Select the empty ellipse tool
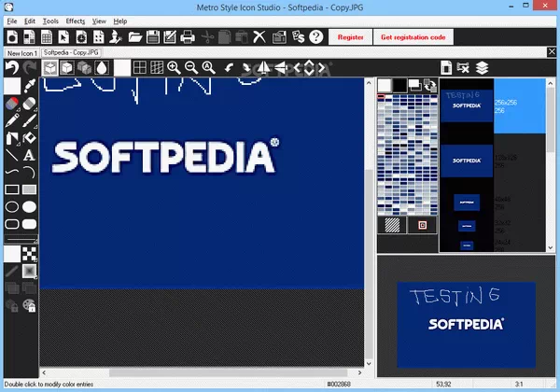 tap(12, 206)
